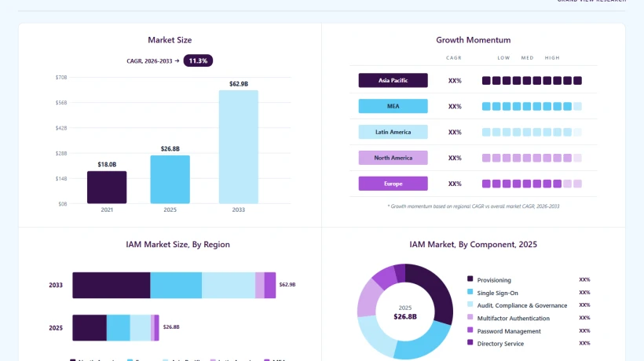Screen dimensions: 644x361
Task: Click the MED column header
Action: [x=527, y=58]
